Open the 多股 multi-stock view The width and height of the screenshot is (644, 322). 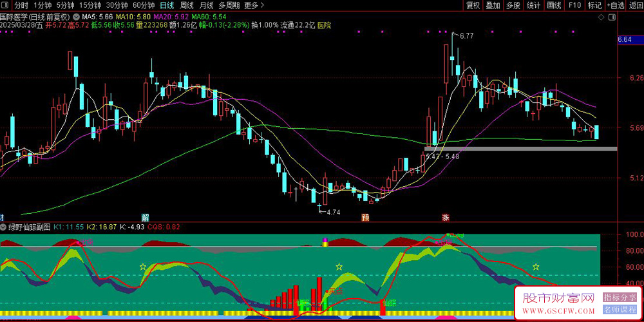coord(513,5)
